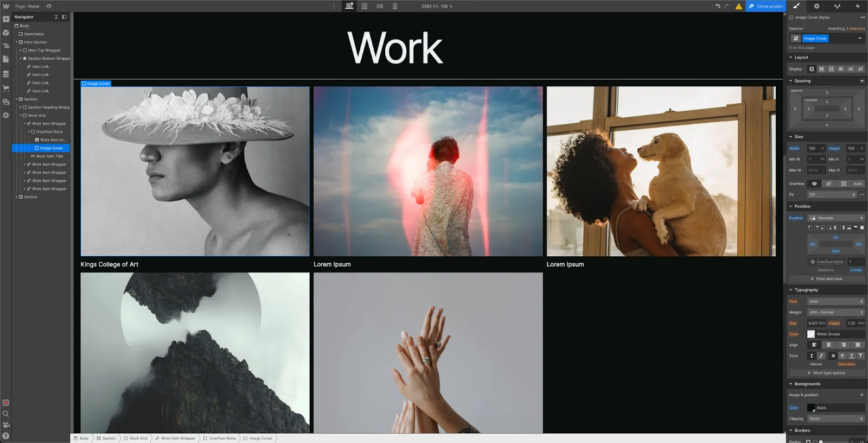Pin the Navigator panel
Screen dimensions: 868x443
[x=64, y=17]
